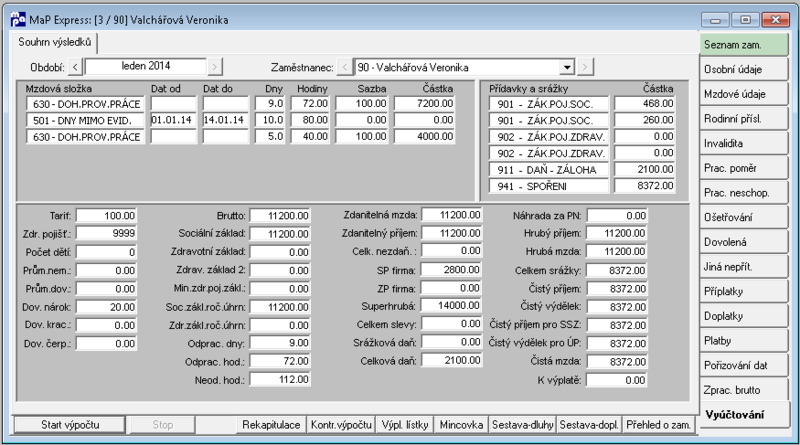Select previous employee arrow
800x445 pixels.
[345, 67]
